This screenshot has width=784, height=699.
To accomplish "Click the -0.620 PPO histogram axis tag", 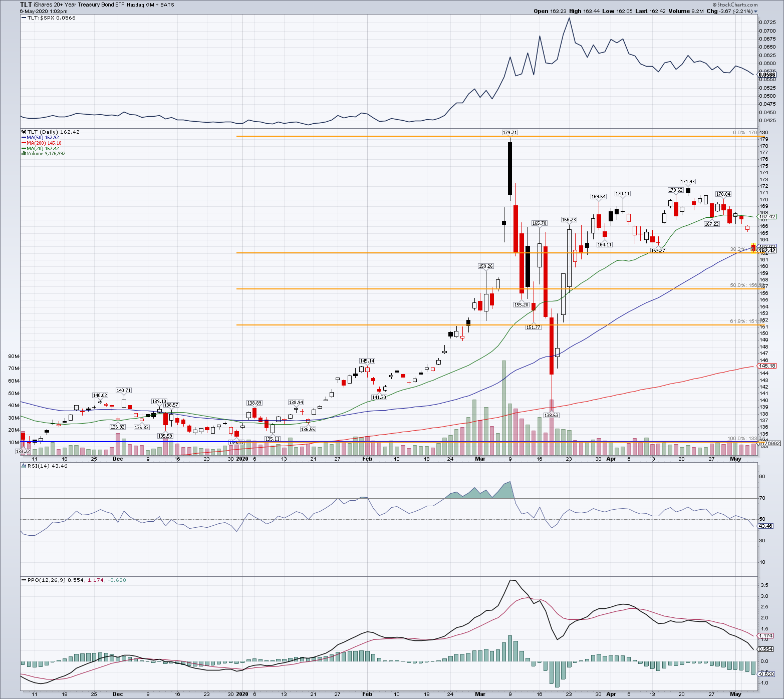I will 766,674.
